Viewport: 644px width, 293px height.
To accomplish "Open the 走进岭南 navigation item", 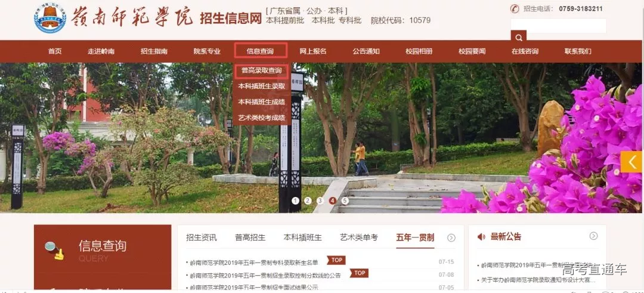I will [x=101, y=51].
